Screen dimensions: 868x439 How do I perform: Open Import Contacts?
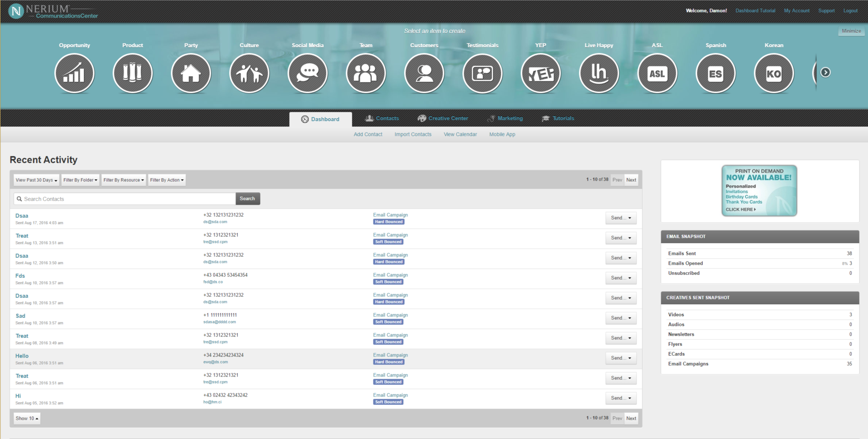point(413,134)
